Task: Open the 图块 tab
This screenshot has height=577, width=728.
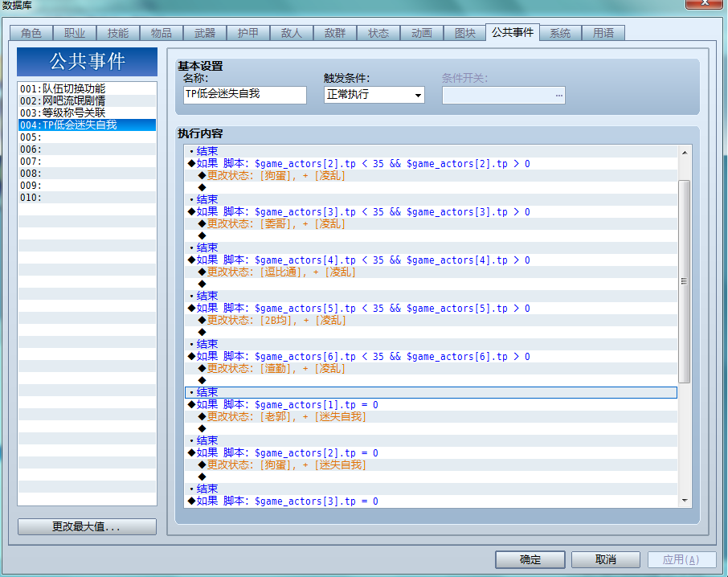Action: [465, 33]
